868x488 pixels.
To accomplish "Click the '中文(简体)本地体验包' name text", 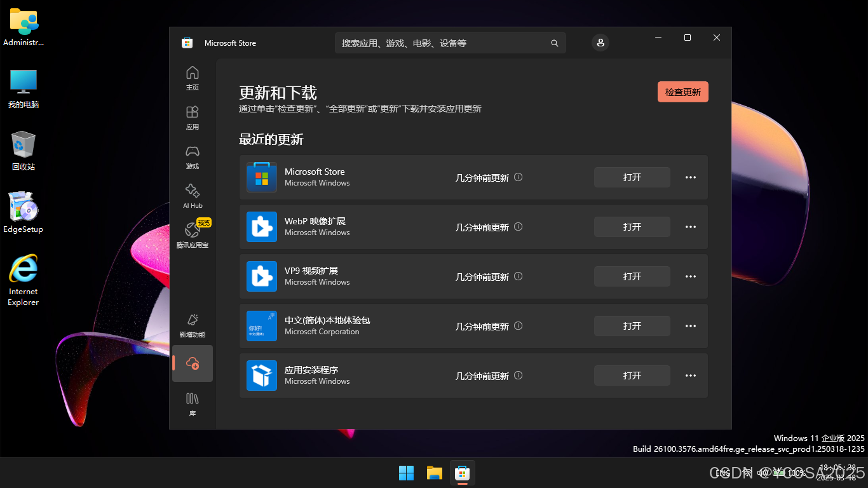I will (327, 320).
